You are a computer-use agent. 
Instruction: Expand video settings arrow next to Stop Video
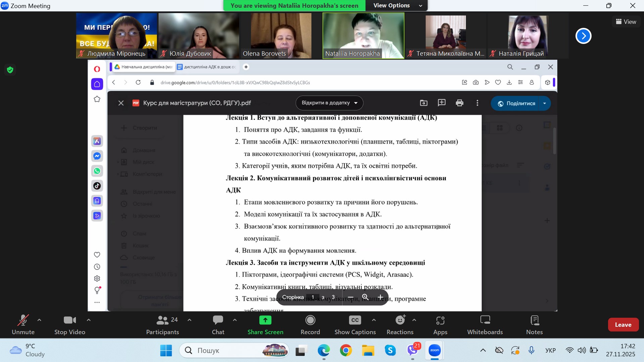[x=89, y=320]
